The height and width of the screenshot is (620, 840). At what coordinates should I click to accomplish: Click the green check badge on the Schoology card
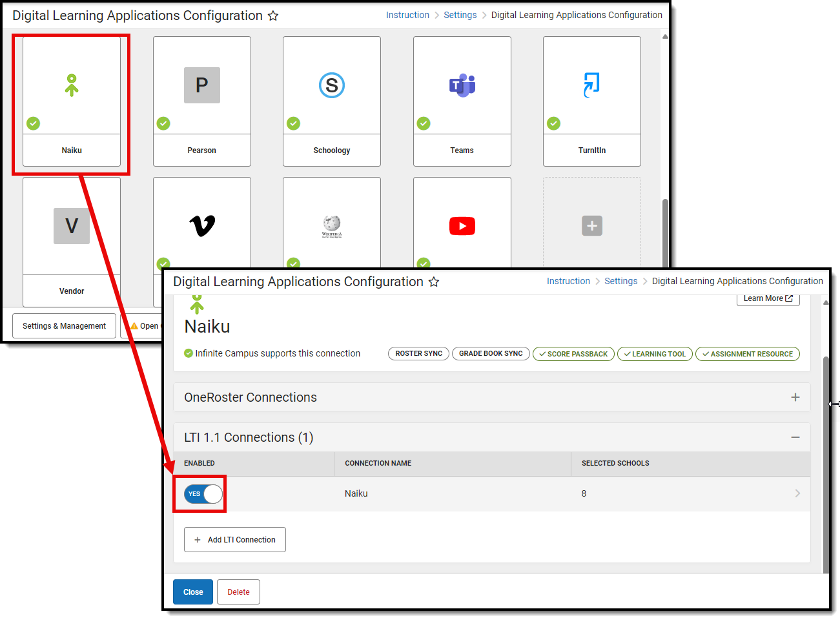pos(294,123)
